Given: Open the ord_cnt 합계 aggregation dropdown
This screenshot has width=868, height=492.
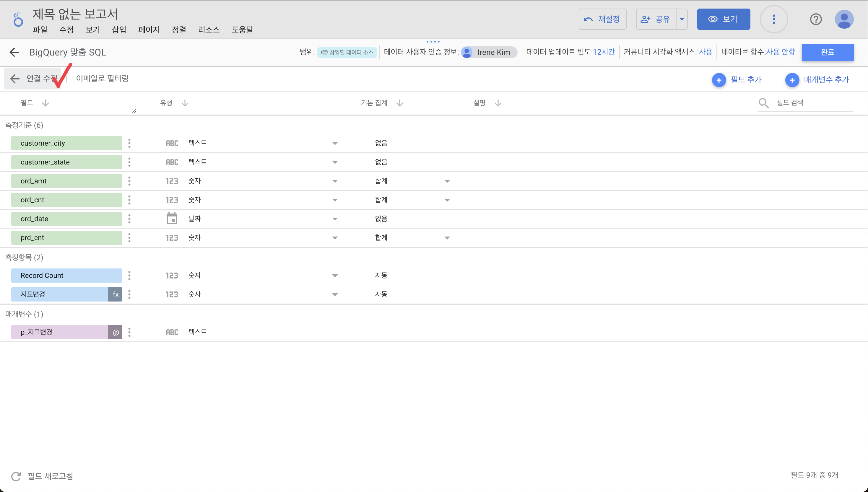Looking at the screenshot, I should [447, 200].
